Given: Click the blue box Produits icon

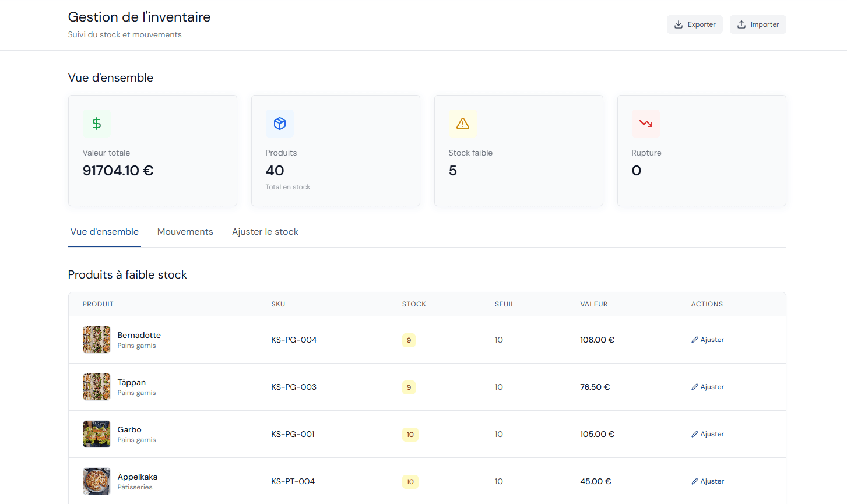Looking at the screenshot, I should (280, 124).
